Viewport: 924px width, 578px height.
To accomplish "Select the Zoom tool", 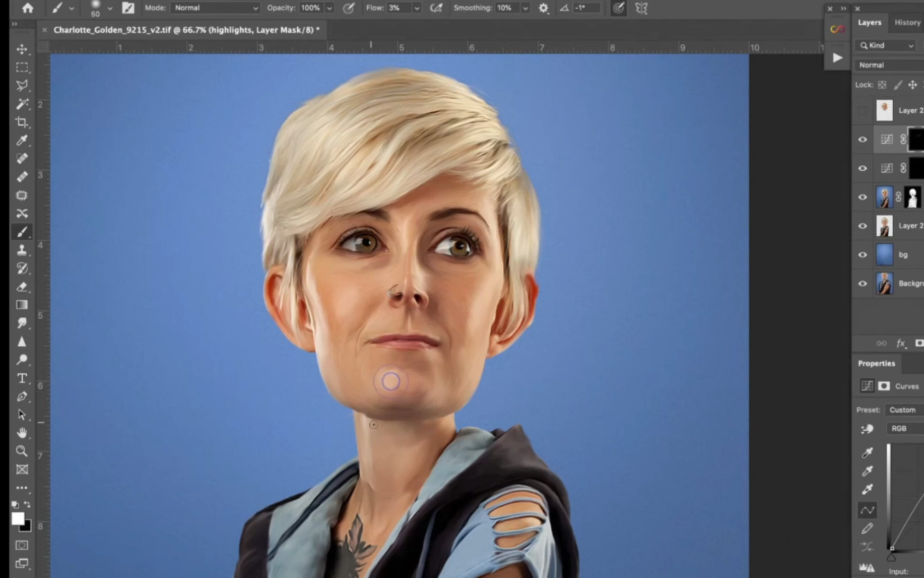I will [22, 451].
